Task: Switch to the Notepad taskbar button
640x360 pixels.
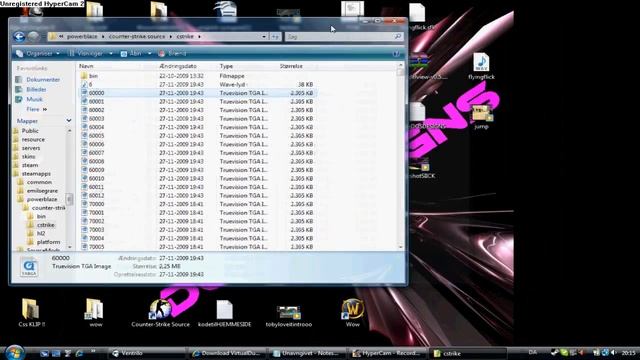Action: (308, 353)
